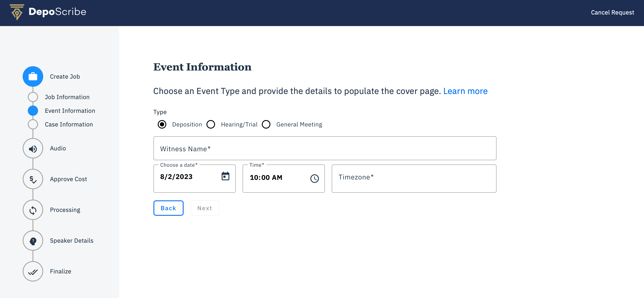
Task: Select the Hearing/Trial radio button
Action: [211, 124]
